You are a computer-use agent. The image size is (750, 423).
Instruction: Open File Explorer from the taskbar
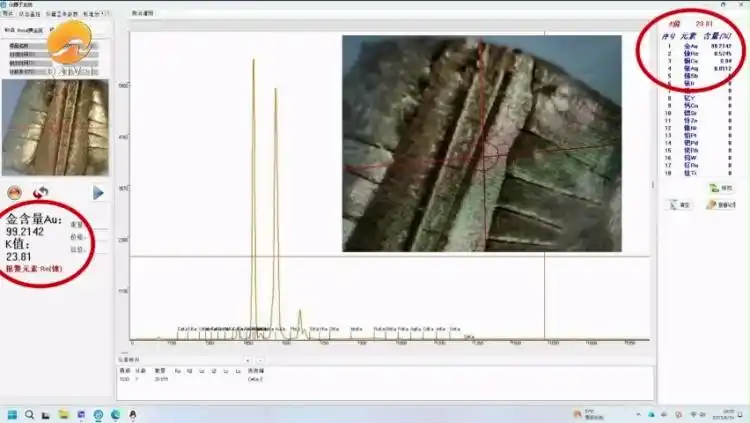pyautogui.click(x=64, y=414)
